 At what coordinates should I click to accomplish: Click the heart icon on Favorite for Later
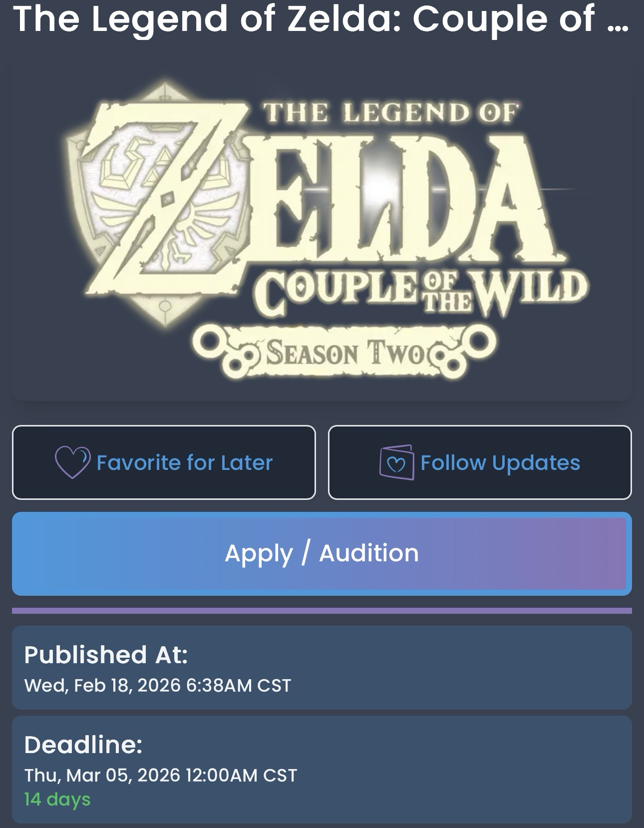pos(72,462)
